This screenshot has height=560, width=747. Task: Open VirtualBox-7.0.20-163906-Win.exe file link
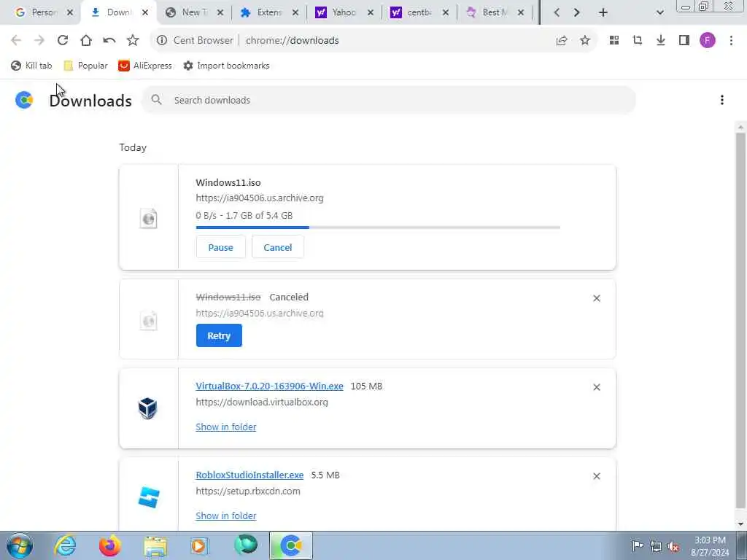point(270,386)
